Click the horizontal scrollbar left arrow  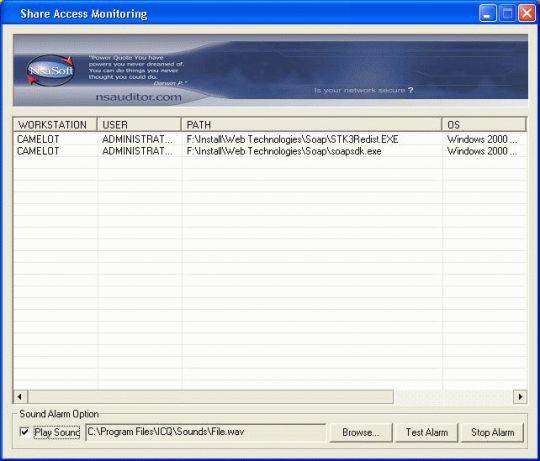[x=20, y=397]
